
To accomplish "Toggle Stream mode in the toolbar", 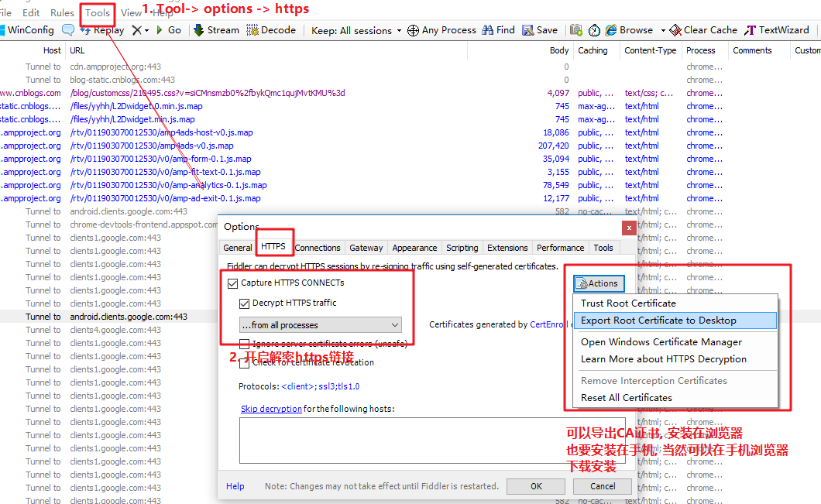I will 216,30.
